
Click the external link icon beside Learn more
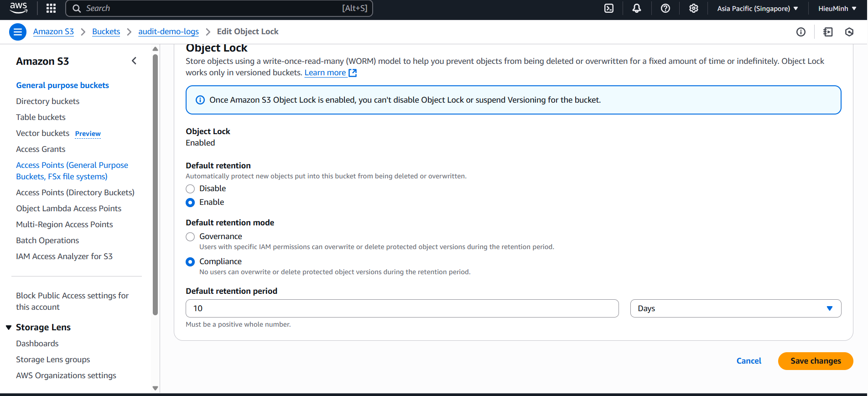tap(353, 73)
